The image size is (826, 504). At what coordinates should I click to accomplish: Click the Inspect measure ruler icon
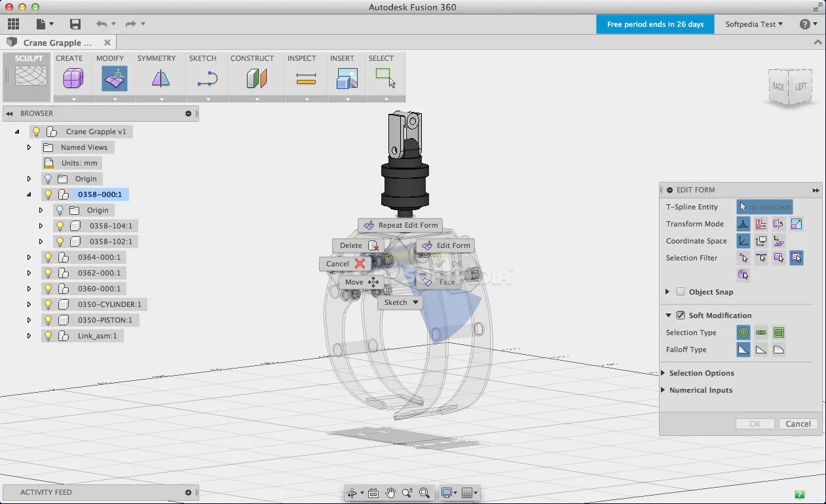(x=306, y=79)
